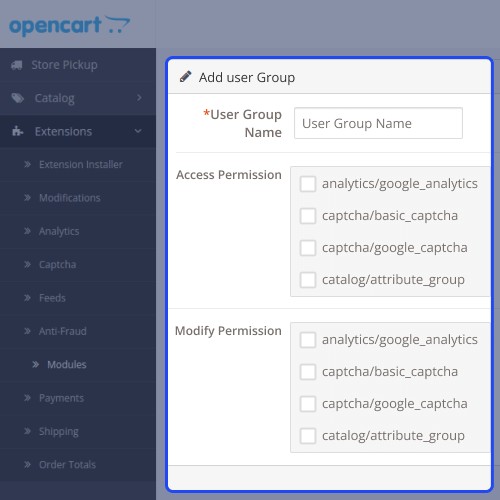Viewport: 500px width, 500px height.
Task: Open the Anti-Fraud link
Action: (x=63, y=331)
